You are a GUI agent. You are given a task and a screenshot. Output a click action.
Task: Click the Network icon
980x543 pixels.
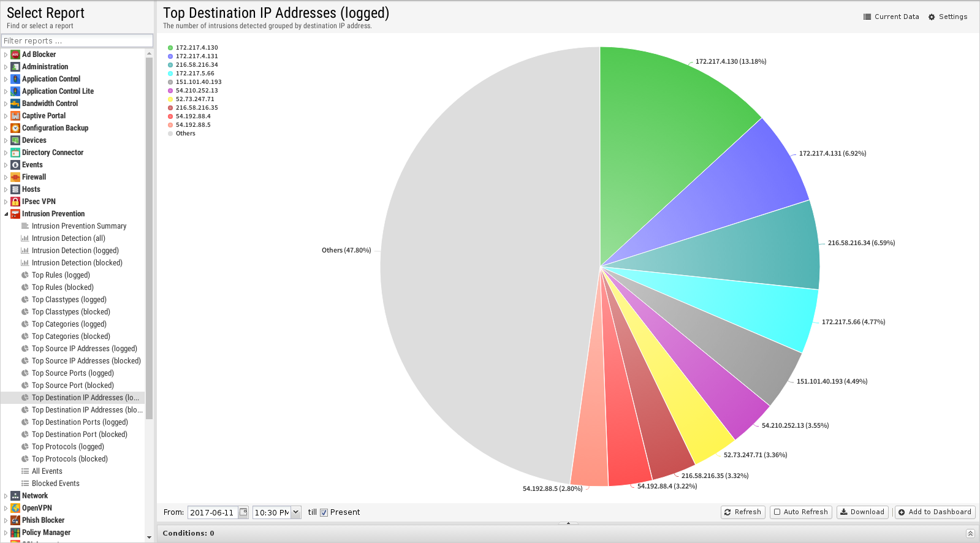click(15, 496)
